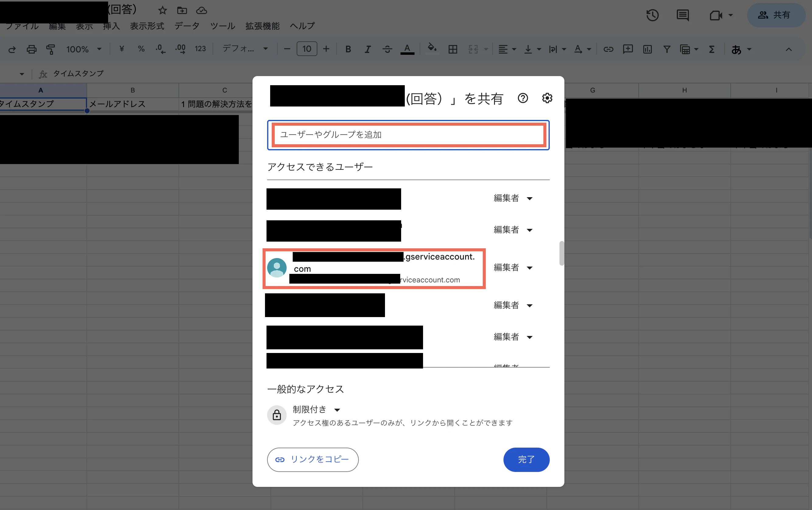This screenshot has width=812, height=510.
Task: Click the insert link icon
Action: 608,50
